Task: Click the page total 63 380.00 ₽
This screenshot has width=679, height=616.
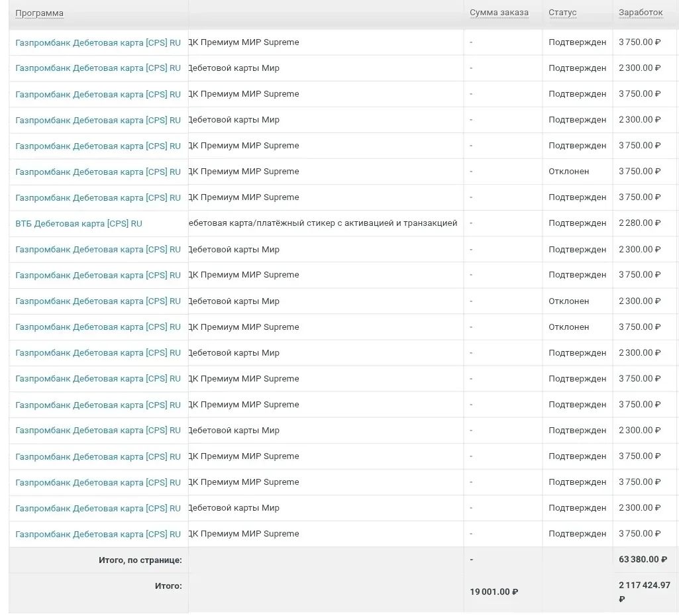Action: [x=643, y=559]
